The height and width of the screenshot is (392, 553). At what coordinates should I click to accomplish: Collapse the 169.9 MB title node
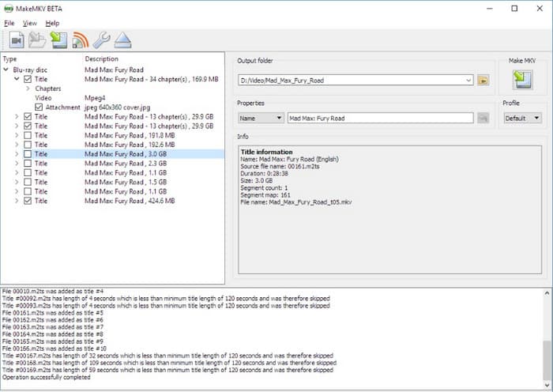click(17, 79)
